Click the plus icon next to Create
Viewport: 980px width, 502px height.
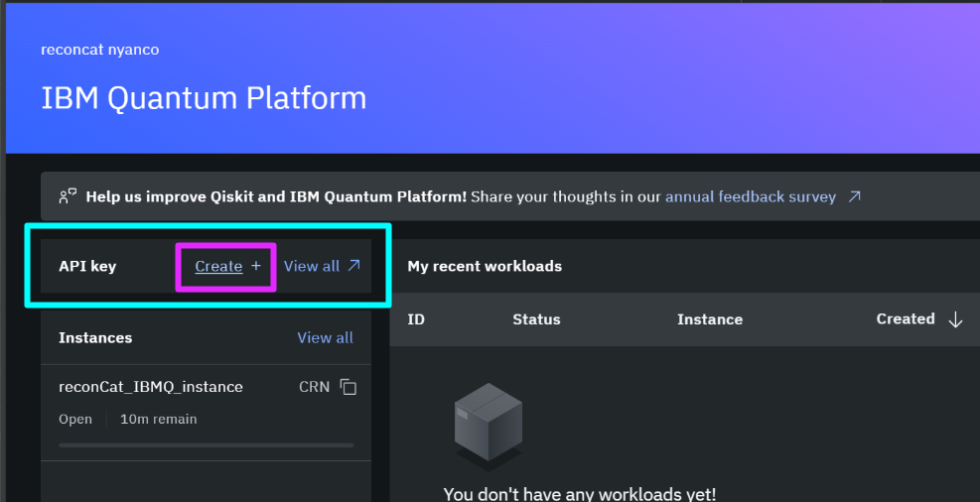coord(255,266)
